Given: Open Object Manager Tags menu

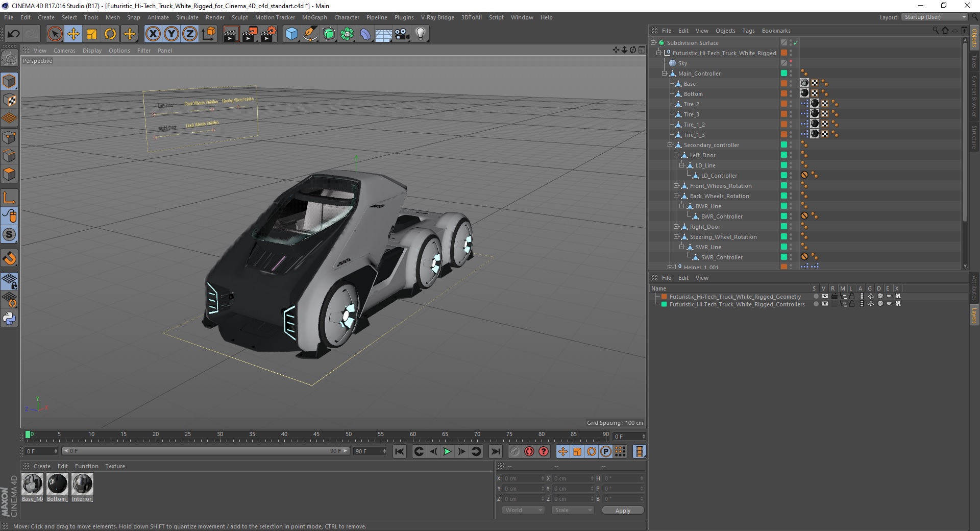Looking at the screenshot, I should (x=748, y=31).
